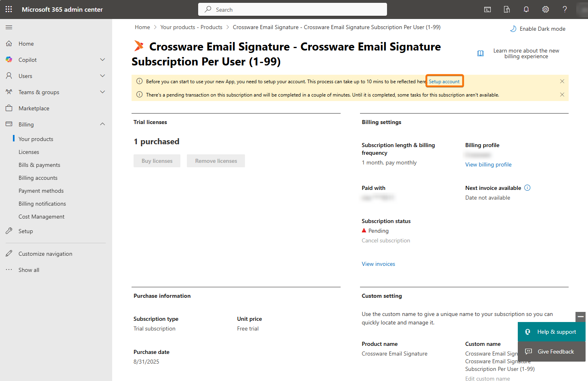The height and width of the screenshot is (381, 588).
Task: Click the notifications bell icon
Action: tap(526, 9)
